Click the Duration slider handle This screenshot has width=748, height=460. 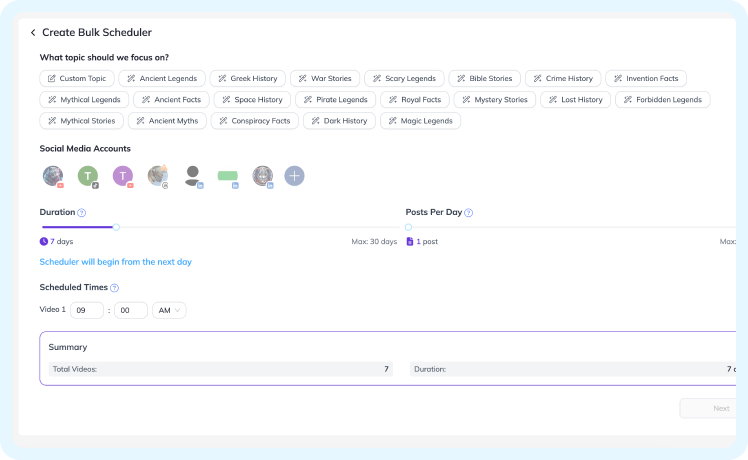pyautogui.click(x=116, y=227)
